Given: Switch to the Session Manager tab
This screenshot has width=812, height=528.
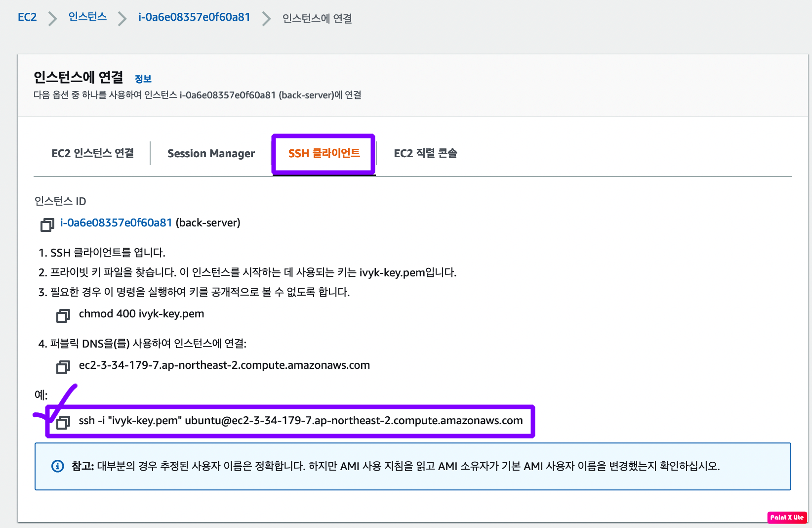Looking at the screenshot, I should tap(211, 153).
